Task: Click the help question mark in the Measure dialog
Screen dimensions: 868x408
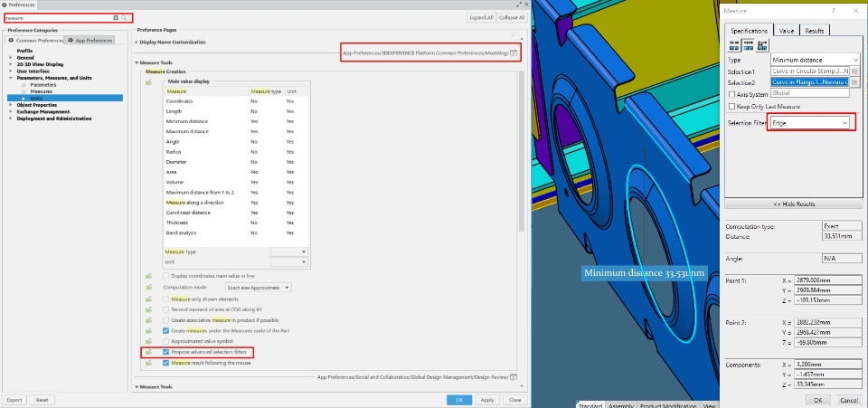Action: coord(833,11)
